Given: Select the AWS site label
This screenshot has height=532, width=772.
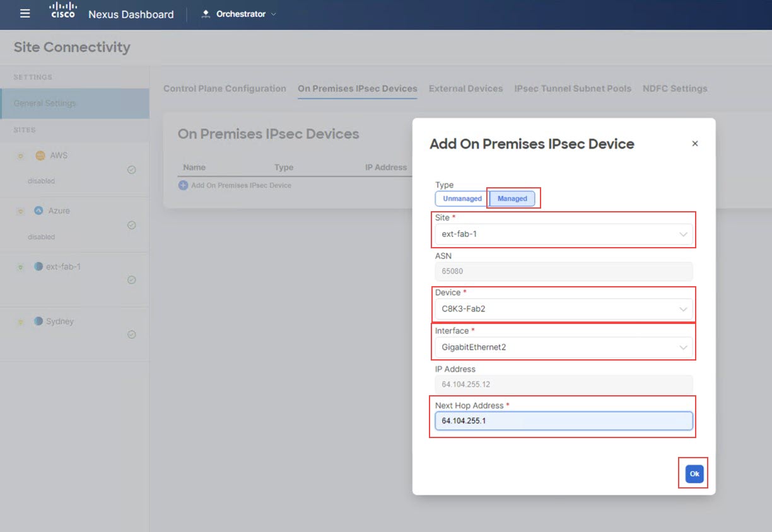Looking at the screenshot, I should point(59,156).
